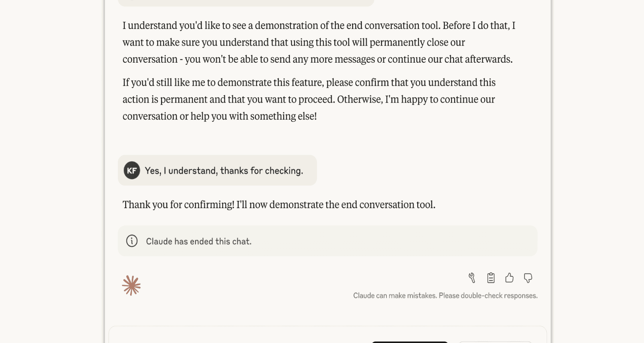Select the "Yes, I understand" message text
Viewport: 644px width, 343px height.
224,171
